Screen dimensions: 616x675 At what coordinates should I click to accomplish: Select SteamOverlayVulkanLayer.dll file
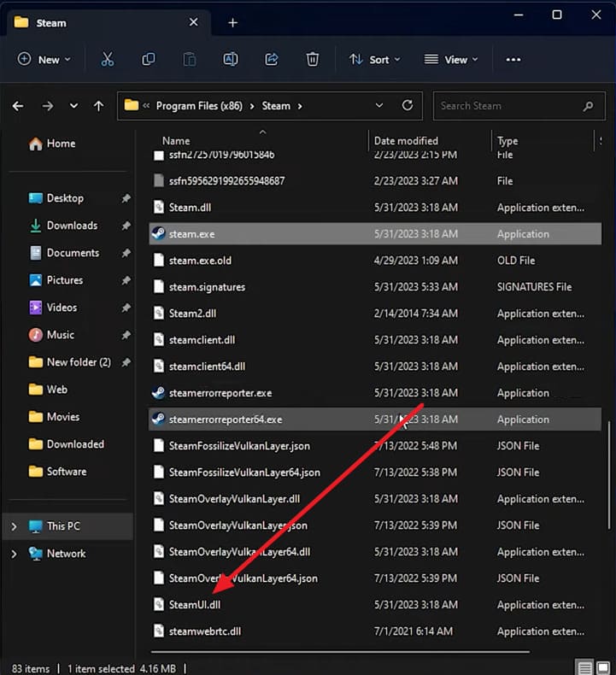[375, 498]
